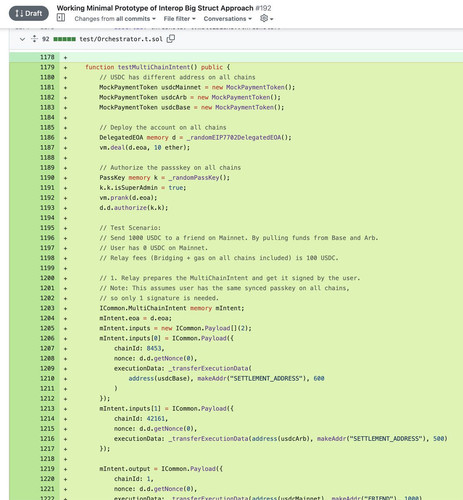Open the File filter dropdown

179,19
